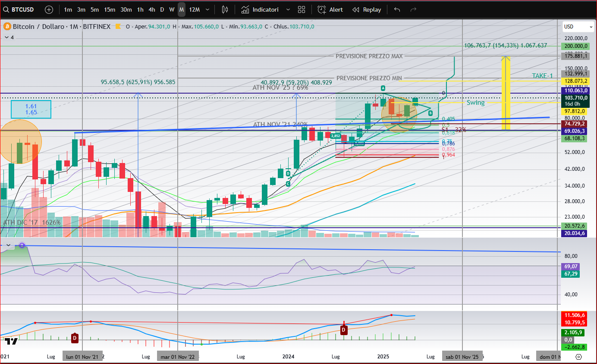This screenshot has height=364, width=597.
Task: Open chart settings gear in bottom corner
Action: [x=579, y=357]
